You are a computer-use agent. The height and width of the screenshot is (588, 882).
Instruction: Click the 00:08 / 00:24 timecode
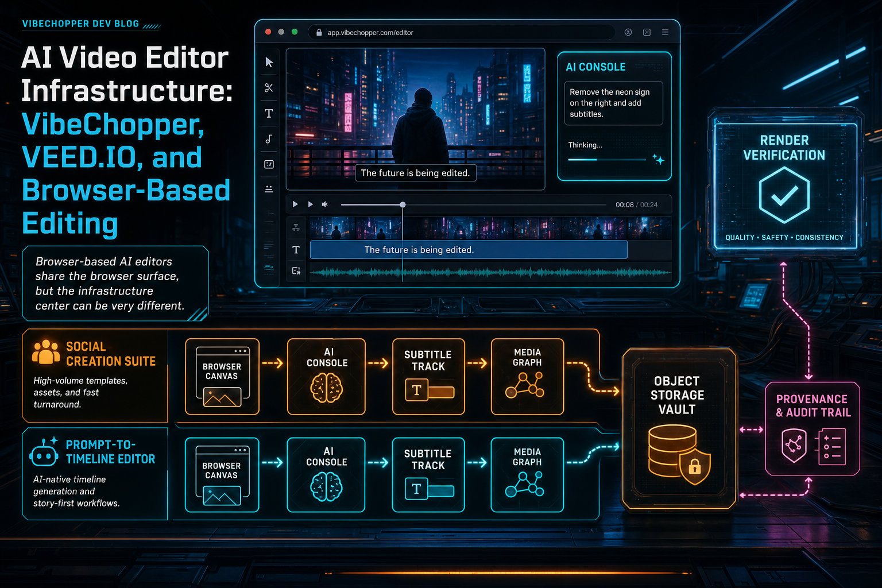point(637,205)
